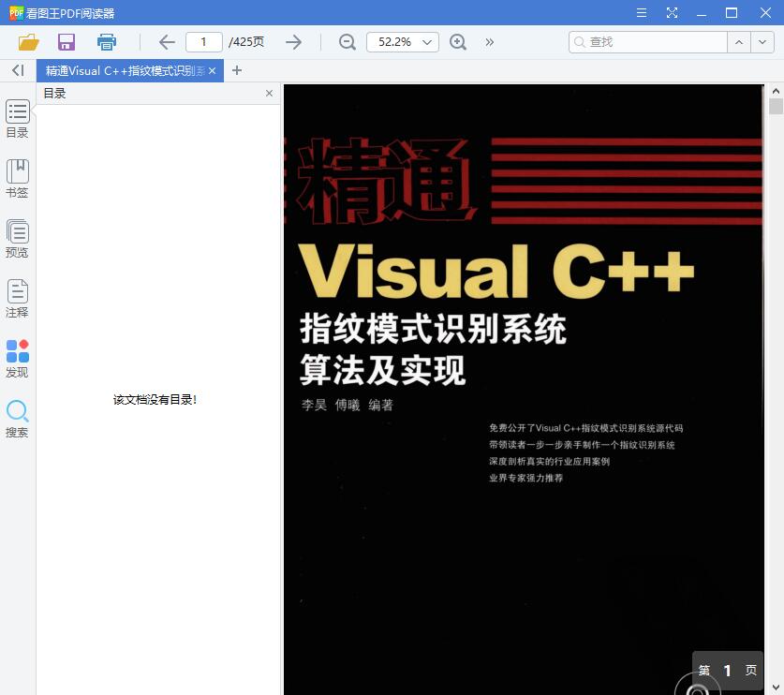Print the PDF with the printer icon
Image resolution: width=784 pixels, height=695 pixels.
click(x=107, y=42)
